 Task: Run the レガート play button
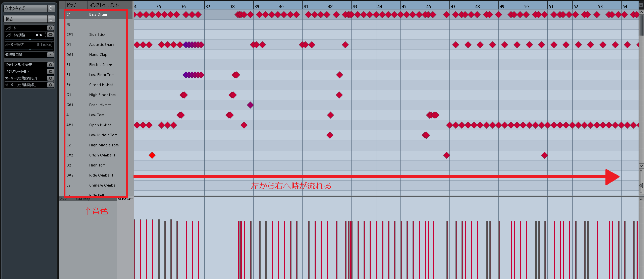50,28
